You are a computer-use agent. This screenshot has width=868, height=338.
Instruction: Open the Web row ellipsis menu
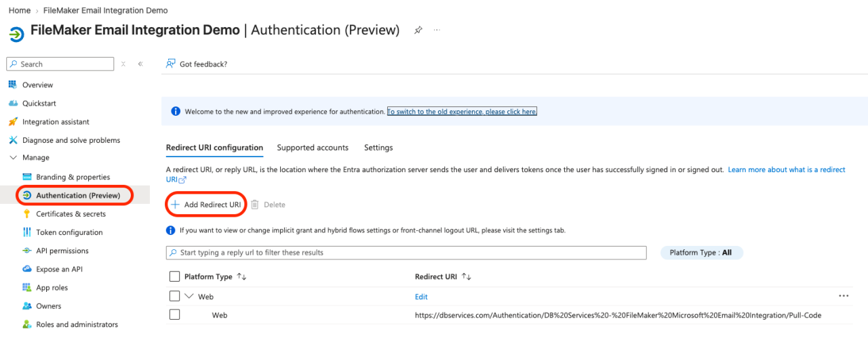[844, 297]
